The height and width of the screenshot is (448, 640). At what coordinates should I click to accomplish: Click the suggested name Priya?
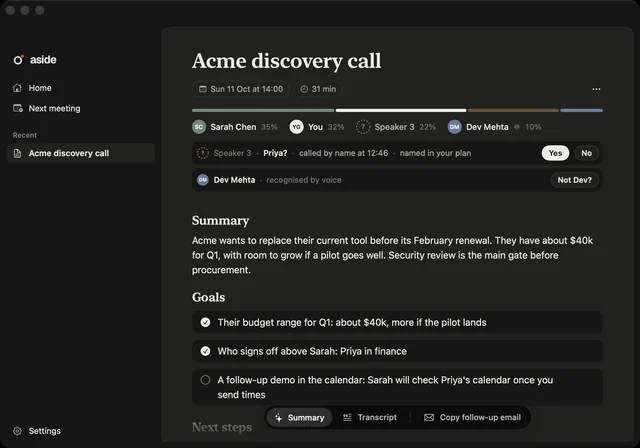tap(275, 153)
